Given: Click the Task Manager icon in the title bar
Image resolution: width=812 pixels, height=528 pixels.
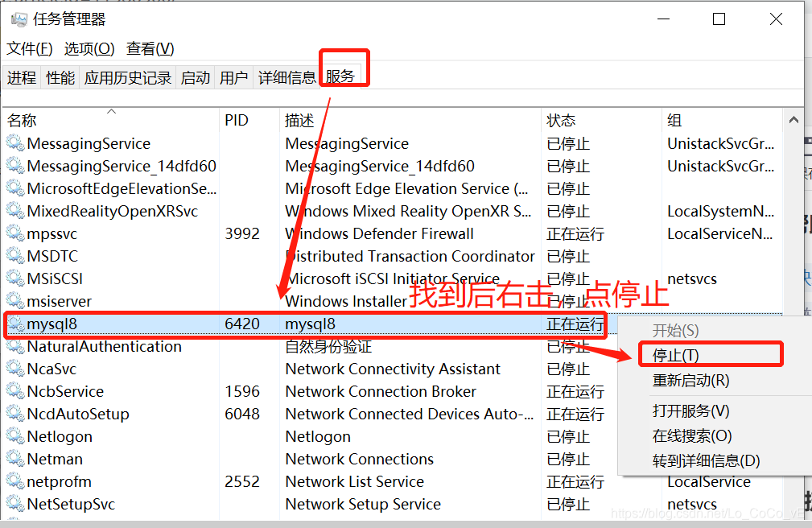Looking at the screenshot, I should (18, 18).
